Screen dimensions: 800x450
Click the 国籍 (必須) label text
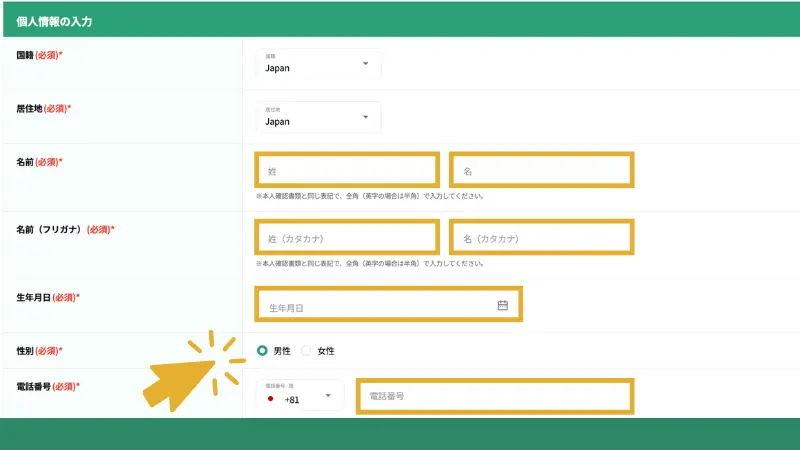[39, 55]
